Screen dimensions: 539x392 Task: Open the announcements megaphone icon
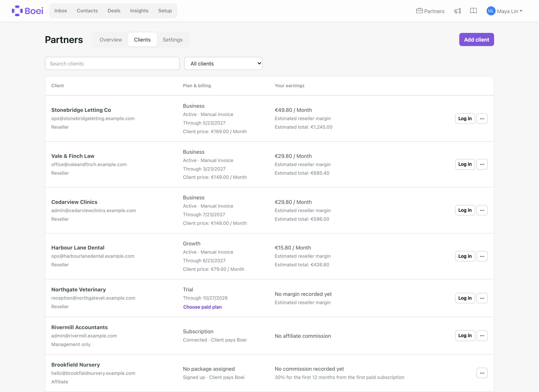[457, 11]
